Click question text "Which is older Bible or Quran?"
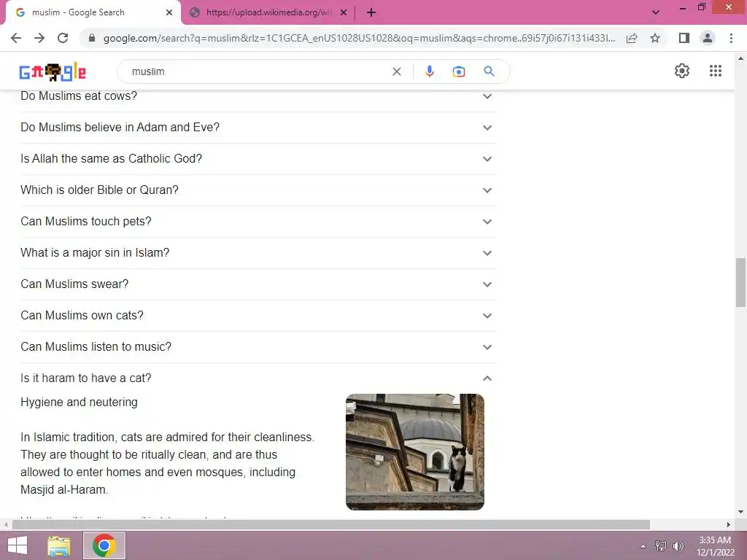The image size is (747, 560). 99,190
